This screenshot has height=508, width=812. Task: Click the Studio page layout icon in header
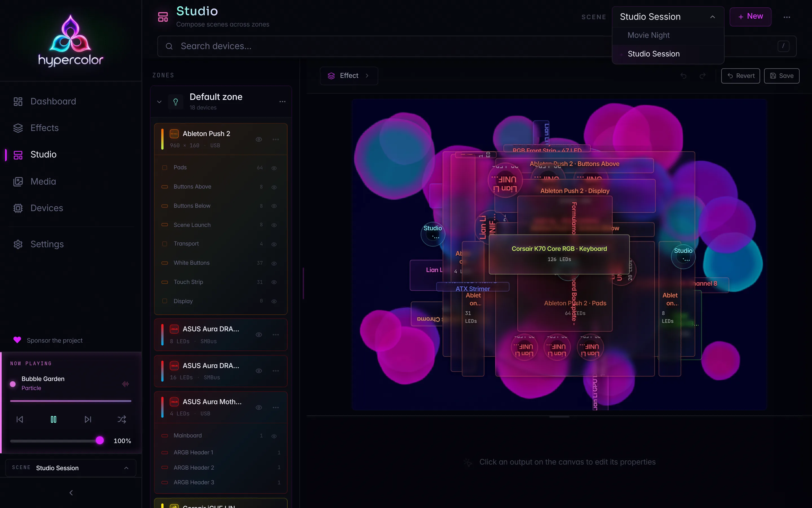click(163, 17)
